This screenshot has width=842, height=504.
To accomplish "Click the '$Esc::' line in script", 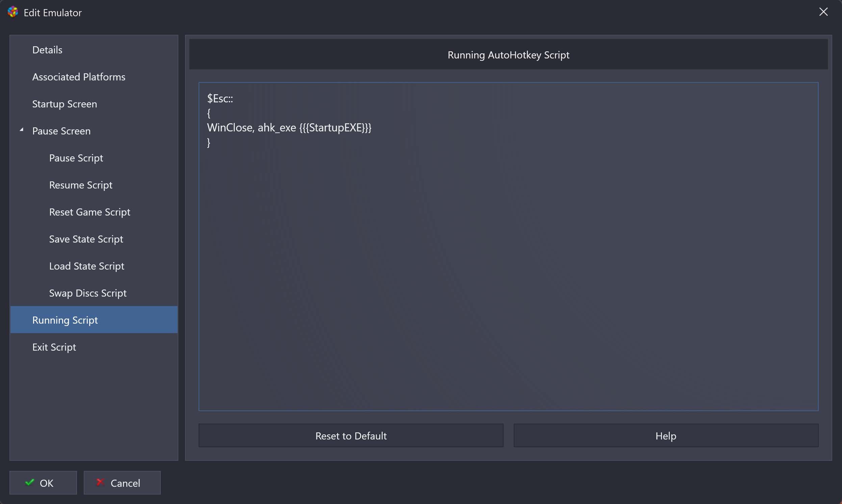I will pos(220,99).
